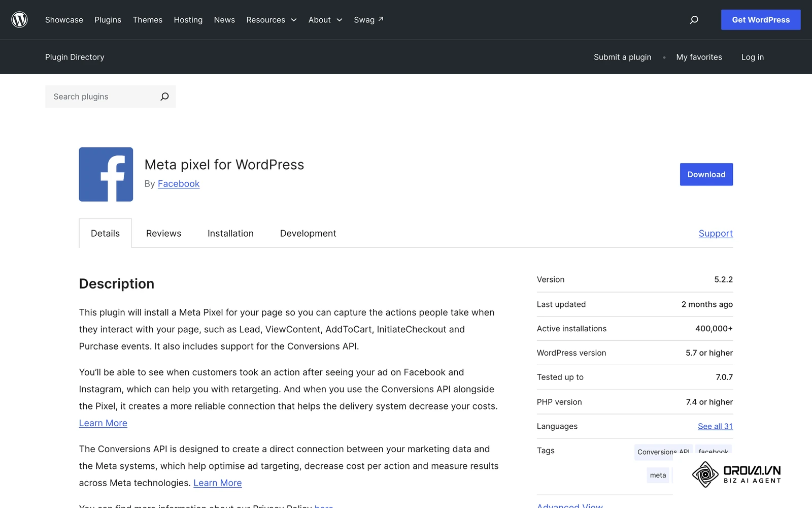Viewport: 812px width, 508px height.
Task: Click the magnifier icon inside Search plugins box
Action: 164,97
